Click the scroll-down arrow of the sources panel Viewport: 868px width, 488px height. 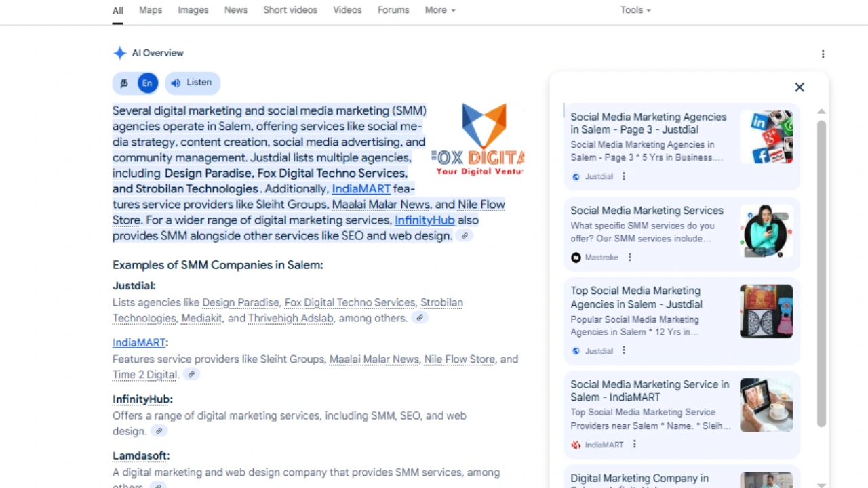coord(821,484)
